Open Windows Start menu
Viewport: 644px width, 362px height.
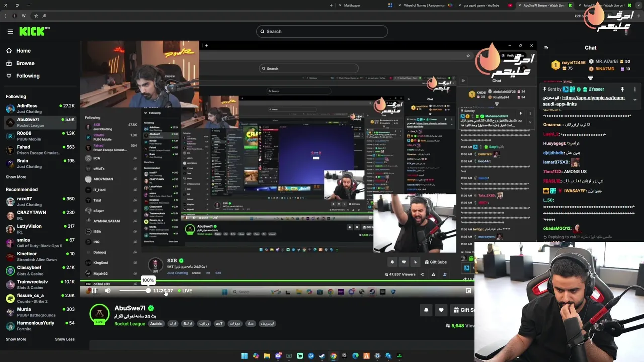(x=245, y=356)
